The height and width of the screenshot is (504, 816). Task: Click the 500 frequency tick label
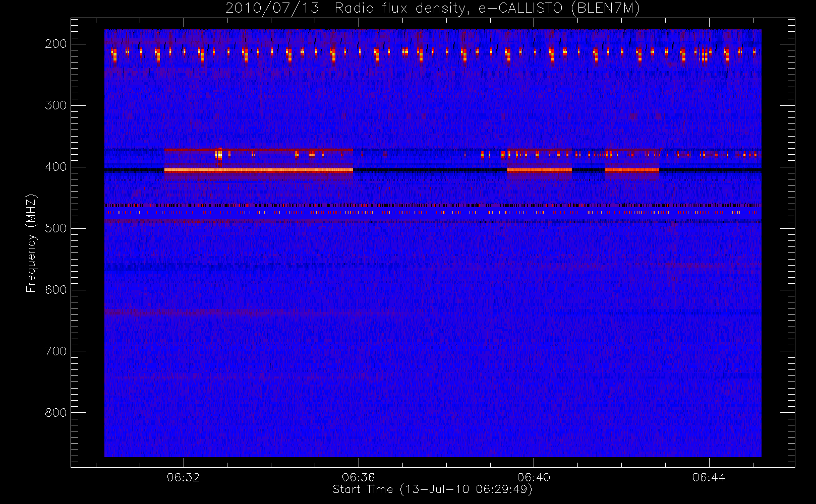56,228
